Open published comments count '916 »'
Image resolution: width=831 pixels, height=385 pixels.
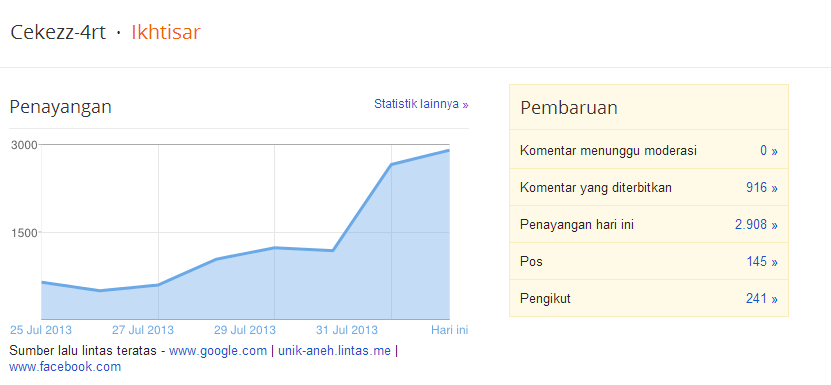762,188
